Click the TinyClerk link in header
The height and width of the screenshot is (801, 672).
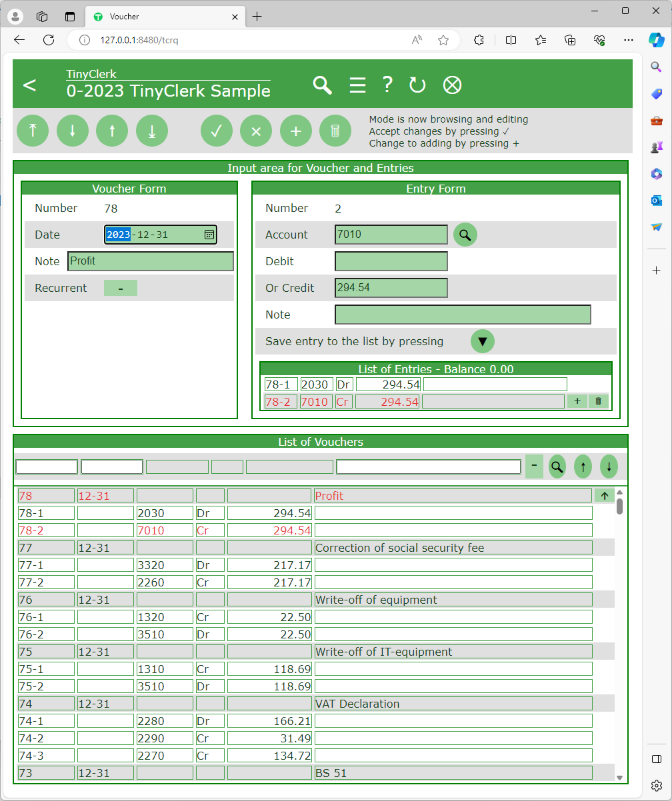pyautogui.click(x=91, y=74)
